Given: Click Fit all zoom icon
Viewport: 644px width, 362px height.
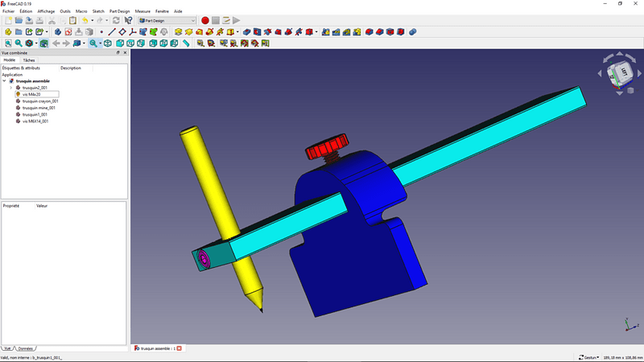Looking at the screenshot, I should [x=8, y=43].
